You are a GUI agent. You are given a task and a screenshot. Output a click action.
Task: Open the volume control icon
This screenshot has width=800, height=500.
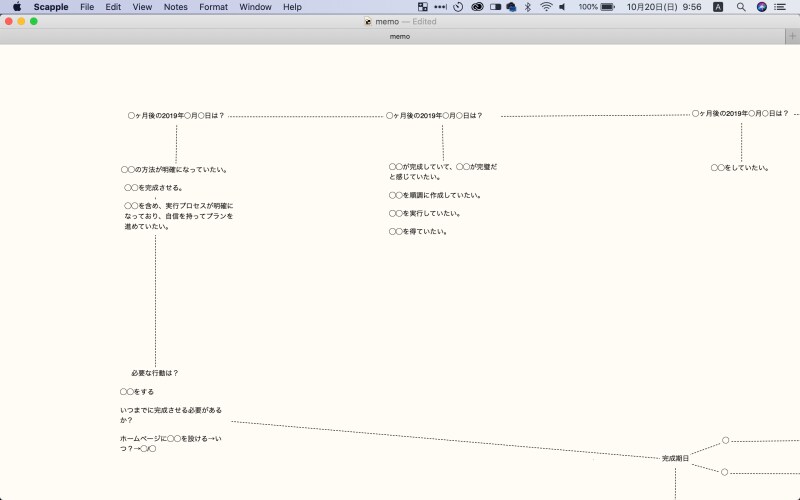(x=562, y=7)
